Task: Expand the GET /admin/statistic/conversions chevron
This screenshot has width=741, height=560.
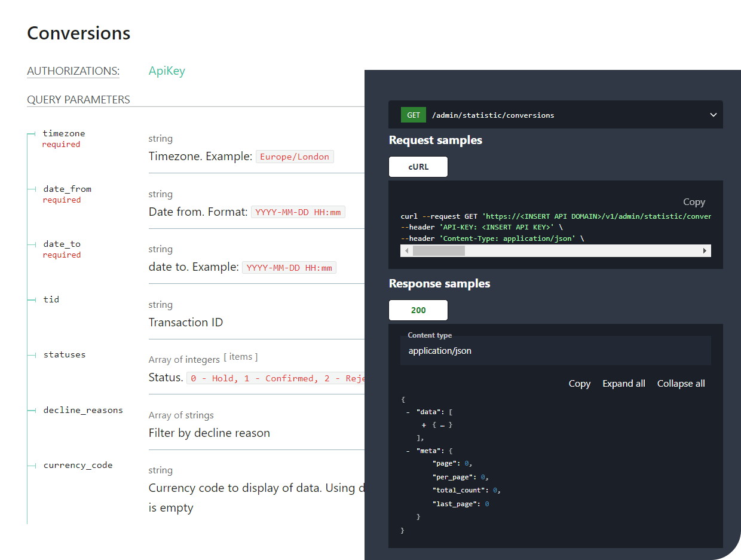Action: click(x=713, y=115)
